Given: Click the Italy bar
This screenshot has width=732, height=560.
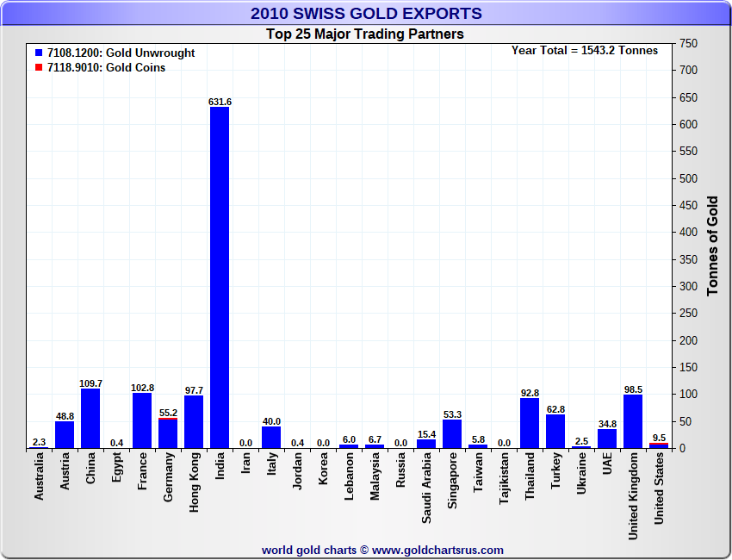Looking at the screenshot, I should (x=271, y=438).
